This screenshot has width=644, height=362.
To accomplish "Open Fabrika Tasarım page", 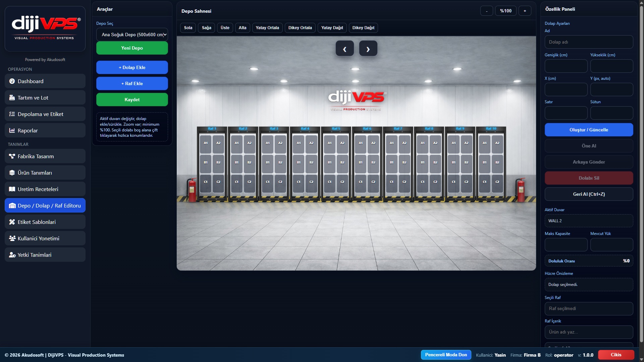I will pyautogui.click(x=45, y=156).
